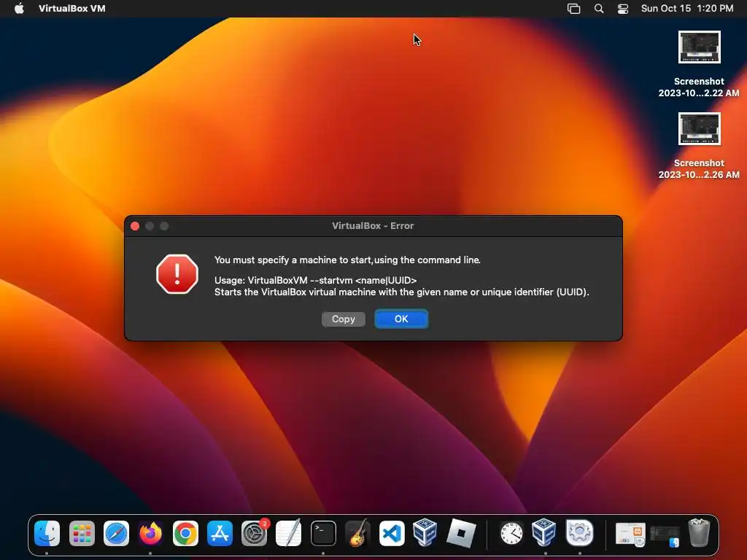Open the Apple menu
Screen dimensions: 747x560
pyautogui.click(x=19, y=8)
